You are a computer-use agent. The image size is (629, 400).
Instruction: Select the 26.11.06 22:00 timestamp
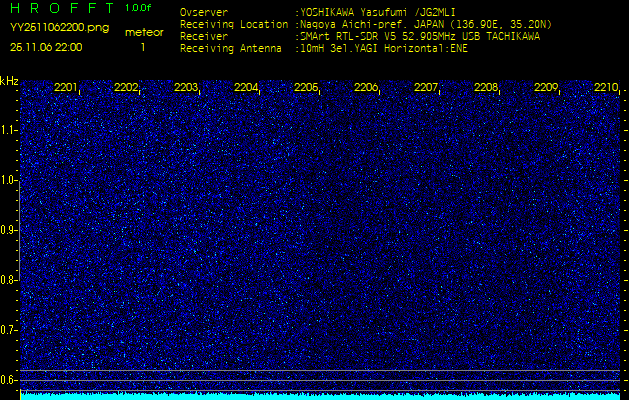pos(46,46)
